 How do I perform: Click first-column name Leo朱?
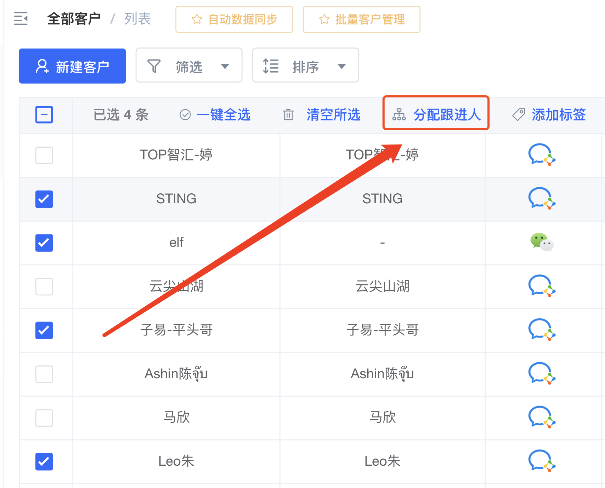[x=176, y=461]
